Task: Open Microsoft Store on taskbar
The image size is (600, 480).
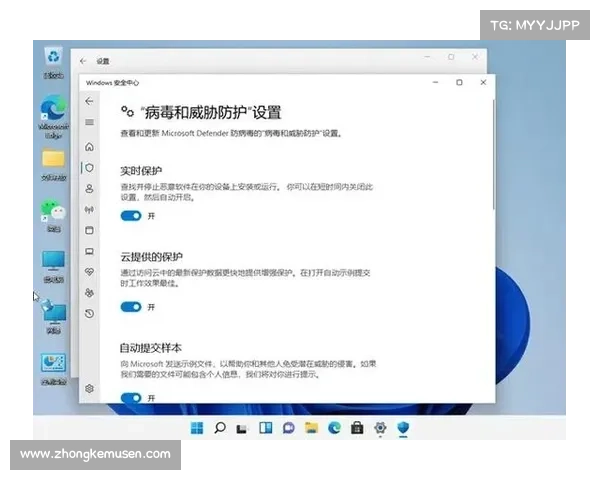Action: (357, 428)
